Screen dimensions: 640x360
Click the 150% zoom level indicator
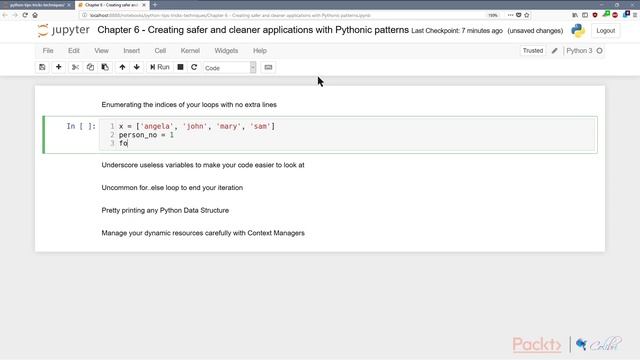493,15
